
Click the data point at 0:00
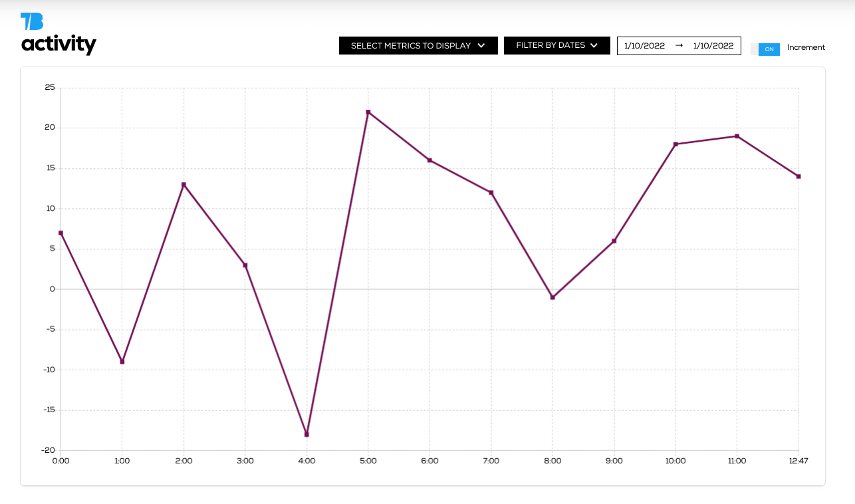pos(61,233)
